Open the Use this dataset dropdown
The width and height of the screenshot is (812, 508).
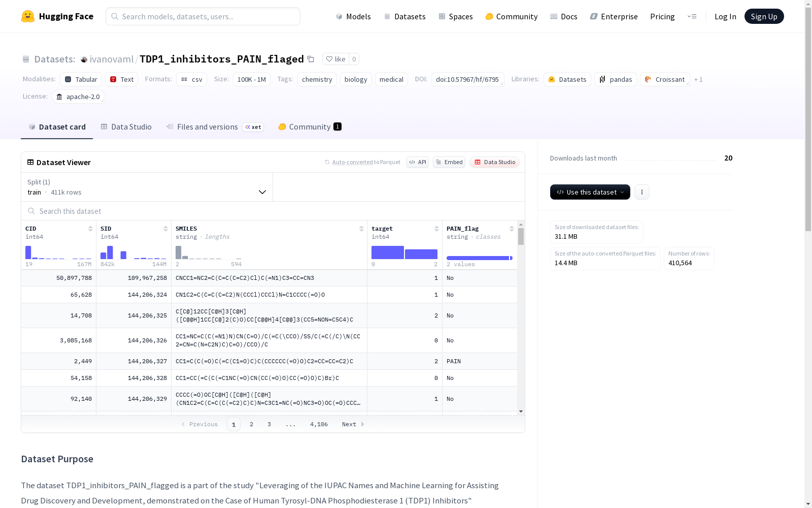(590, 192)
